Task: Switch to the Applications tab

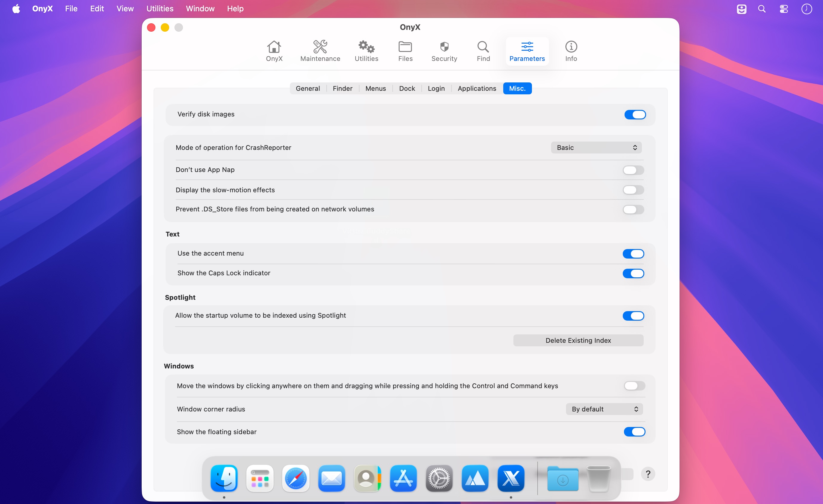Action: tap(477, 88)
